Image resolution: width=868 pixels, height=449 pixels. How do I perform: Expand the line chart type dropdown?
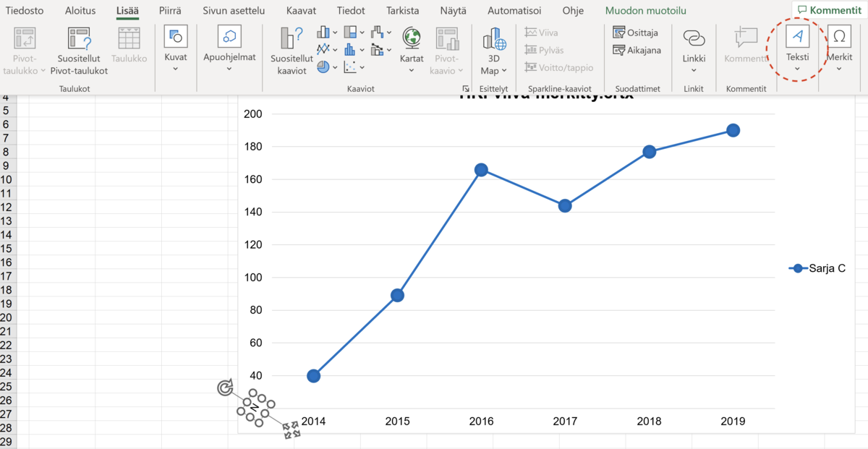[328, 50]
